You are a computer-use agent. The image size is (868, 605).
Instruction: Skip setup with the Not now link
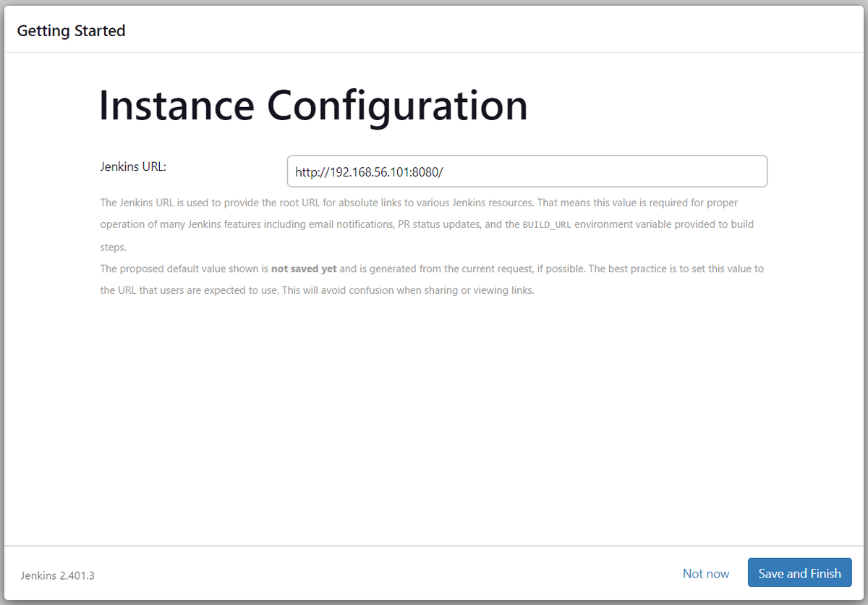coord(705,573)
